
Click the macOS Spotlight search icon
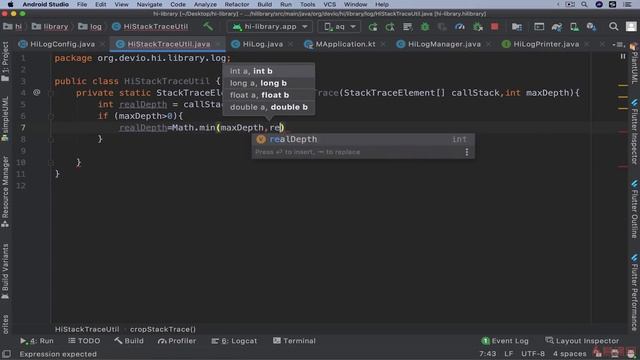(x=584, y=4)
